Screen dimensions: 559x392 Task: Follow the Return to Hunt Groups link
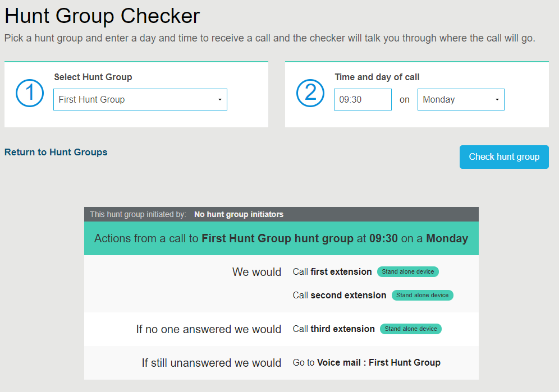[56, 152]
